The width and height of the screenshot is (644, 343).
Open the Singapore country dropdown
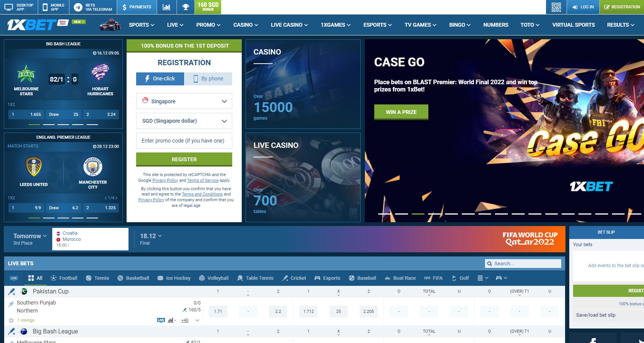tap(184, 101)
